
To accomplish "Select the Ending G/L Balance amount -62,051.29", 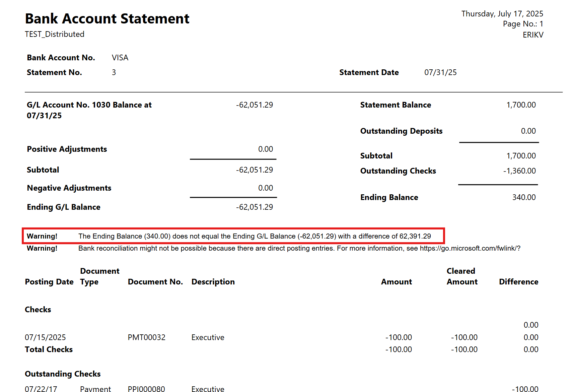I will click(254, 207).
